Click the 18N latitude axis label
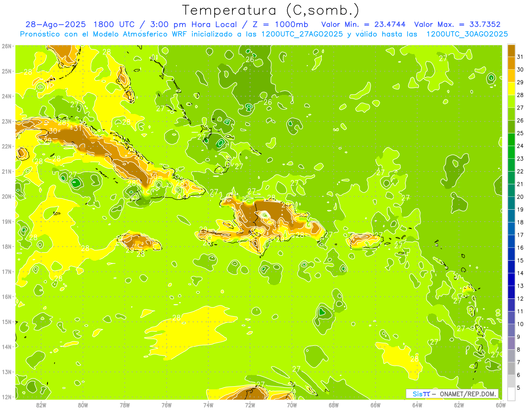This screenshot has width=532, height=411. click(7, 247)
